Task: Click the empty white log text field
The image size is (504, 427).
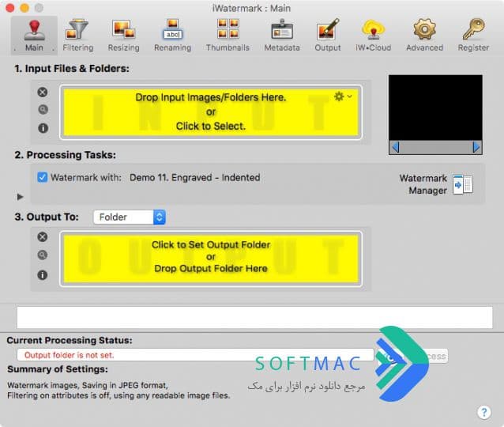Action: (254, 318)
